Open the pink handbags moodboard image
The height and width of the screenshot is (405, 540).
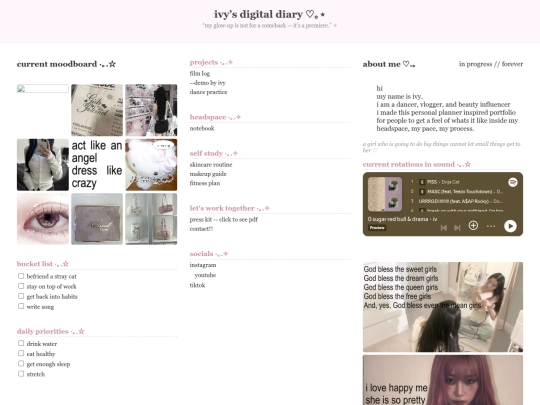pyautogui.click(x=151, y=219)
